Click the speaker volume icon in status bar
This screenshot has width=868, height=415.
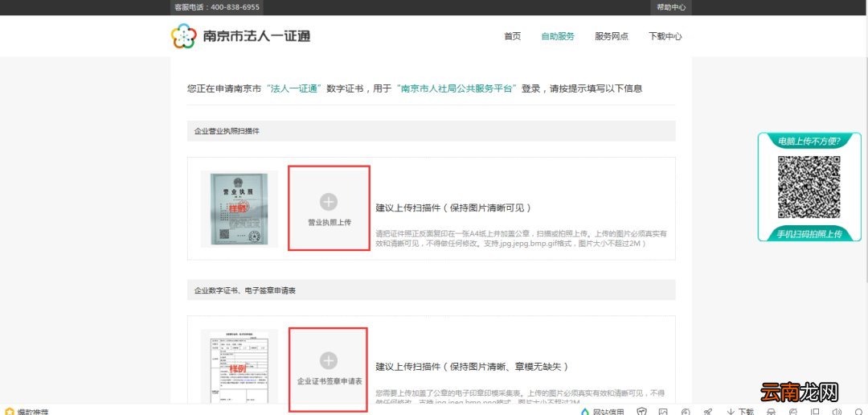(837, 412)
